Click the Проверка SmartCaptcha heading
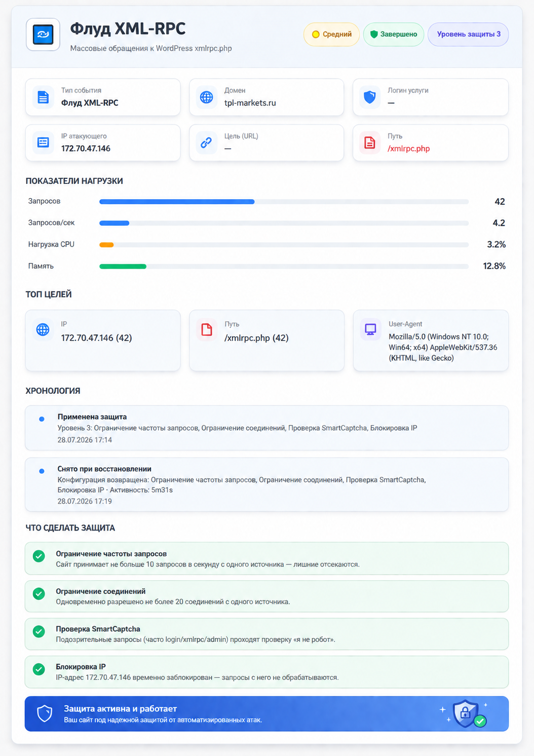 tap(98, 629)
